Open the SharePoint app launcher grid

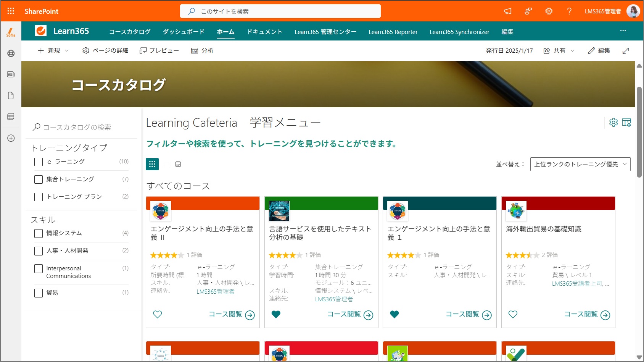coord(11,11)
